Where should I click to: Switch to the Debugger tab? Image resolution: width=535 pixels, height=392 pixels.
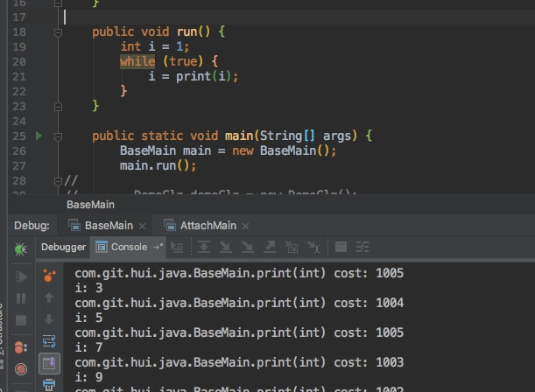coord(63,247)
